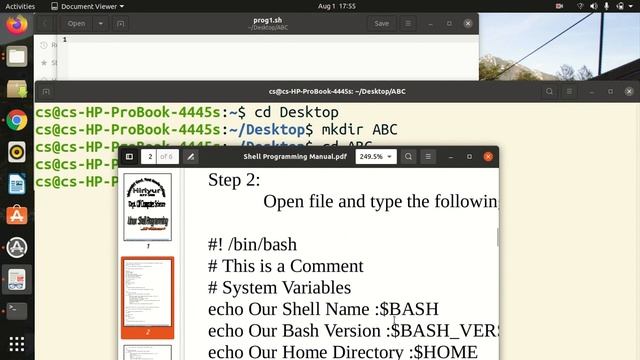This screenshot has height=360, width=640.
Task: Click the page number field showing 2
Action: click(x=150, y=157)
